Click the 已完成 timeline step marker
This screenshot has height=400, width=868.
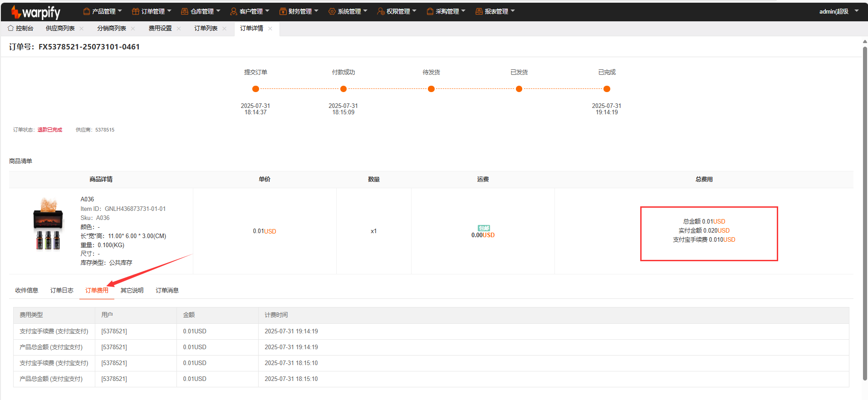[607, 89]
